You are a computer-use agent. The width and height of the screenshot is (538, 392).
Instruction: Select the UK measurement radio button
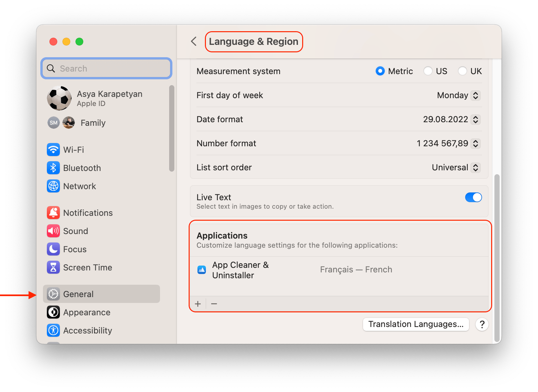(x=463, y=71)
